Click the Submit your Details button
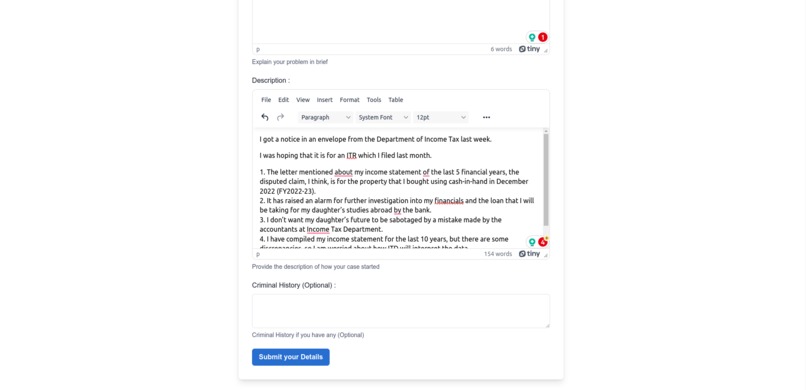This screenshot has height=390, width=806. [290, 357]
